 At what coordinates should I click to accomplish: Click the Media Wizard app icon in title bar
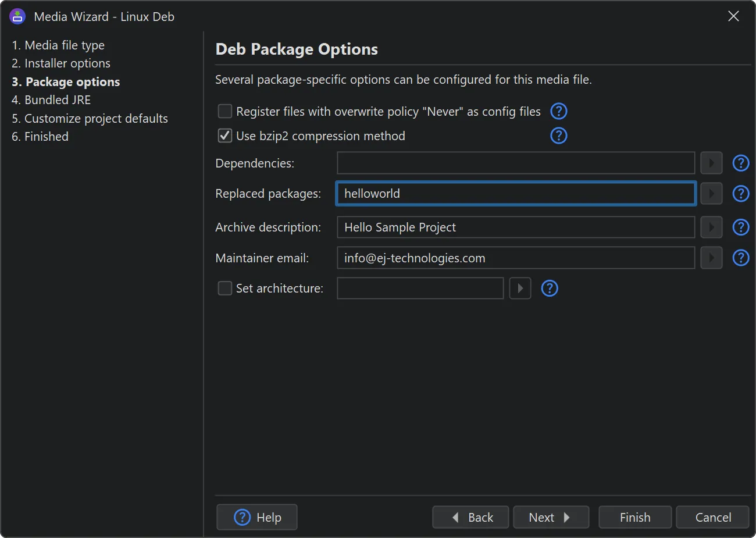17,16
